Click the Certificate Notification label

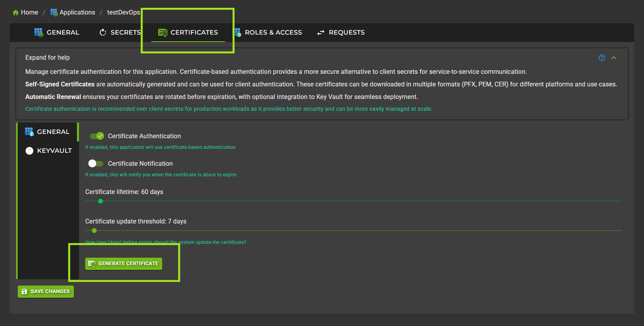pos(140,164)
